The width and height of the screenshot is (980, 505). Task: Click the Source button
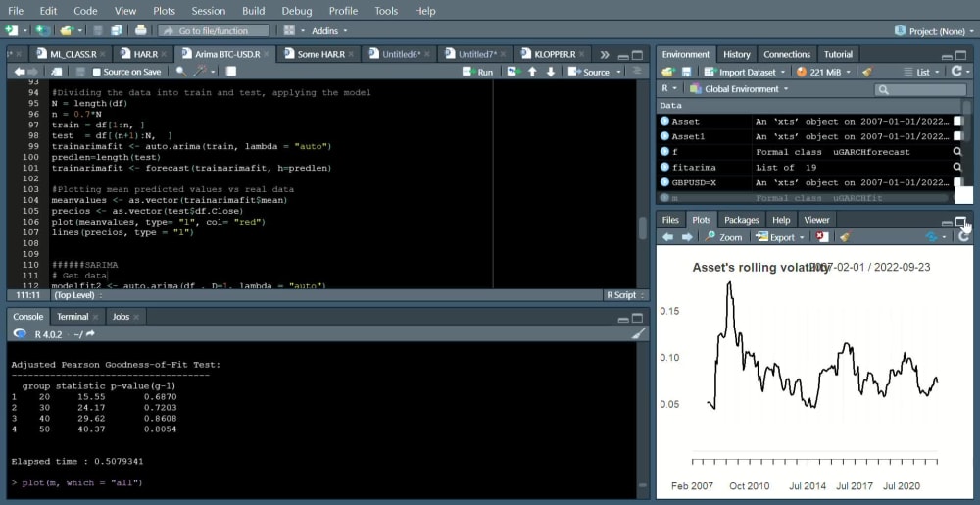click(x=588, y=72)
